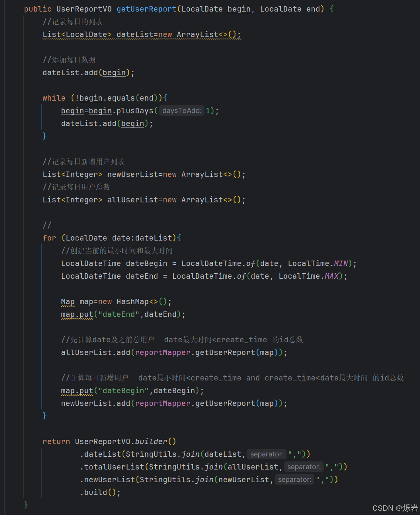
Task: Click reportMapper on the newUserList.add line
Action: tap(163, 403)
